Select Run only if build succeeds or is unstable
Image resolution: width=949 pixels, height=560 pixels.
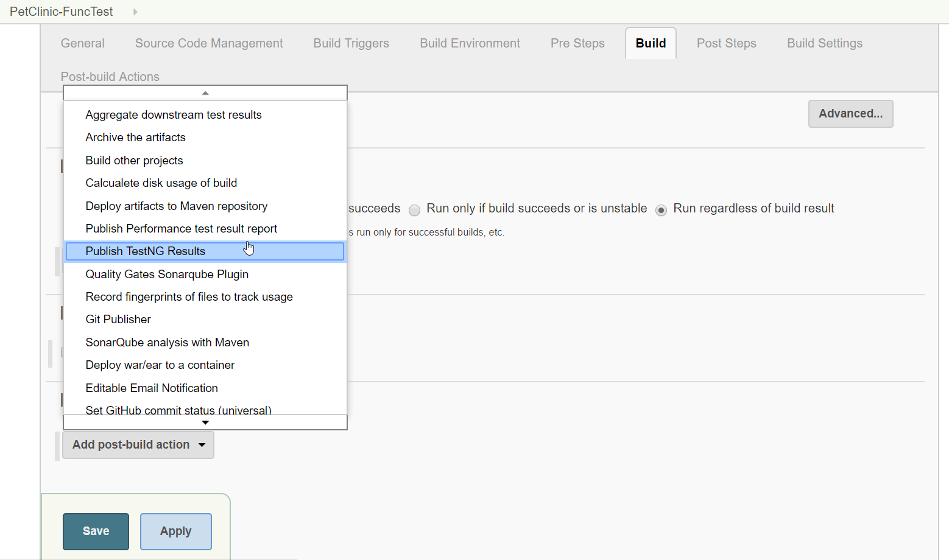(414, 211)
